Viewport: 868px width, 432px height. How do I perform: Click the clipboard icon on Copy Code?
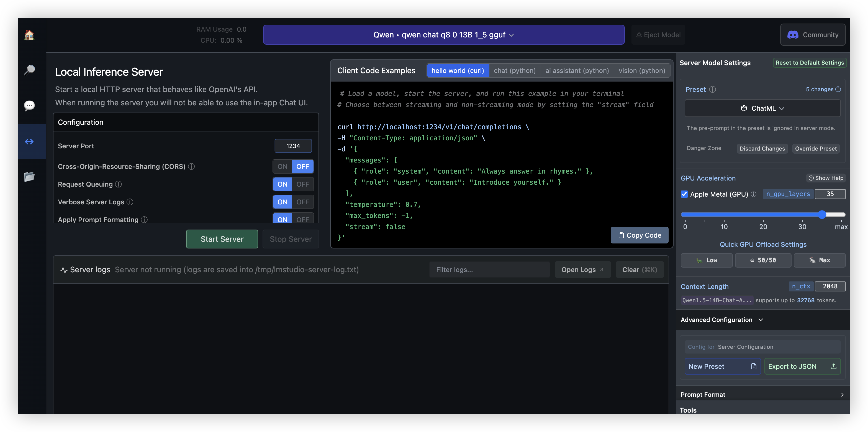point(621,235)
